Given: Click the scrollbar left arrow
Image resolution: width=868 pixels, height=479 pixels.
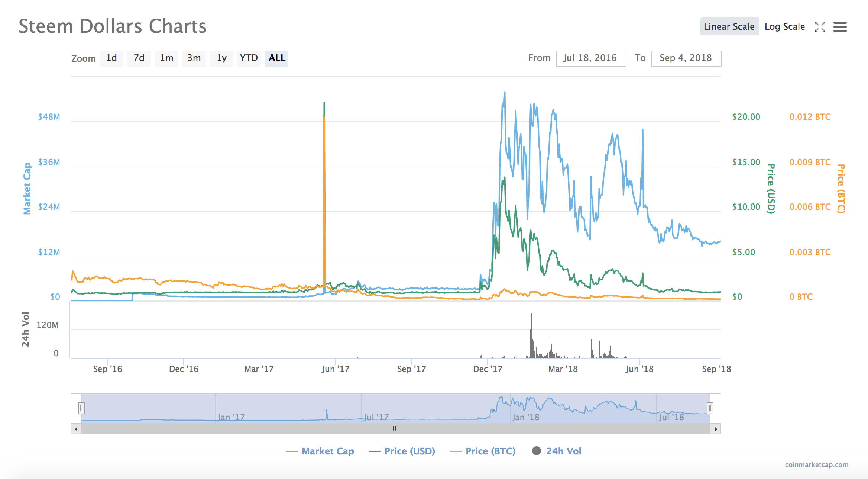Looking at the screenshot, I should pos(76,429).
